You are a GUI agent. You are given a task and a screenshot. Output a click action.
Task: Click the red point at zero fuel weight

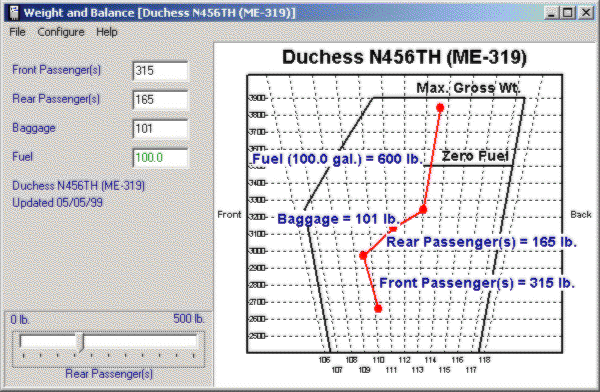423,209
